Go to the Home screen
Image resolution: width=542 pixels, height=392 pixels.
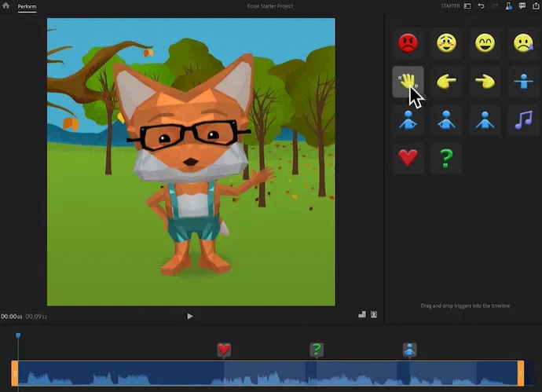[6, 6]
